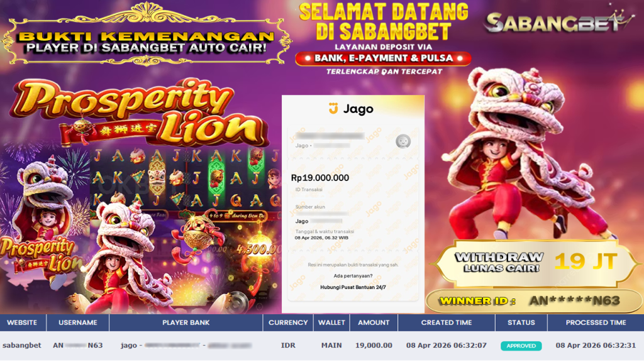Click Hubungi Pusat Bantuan 24/7 link

353,287
